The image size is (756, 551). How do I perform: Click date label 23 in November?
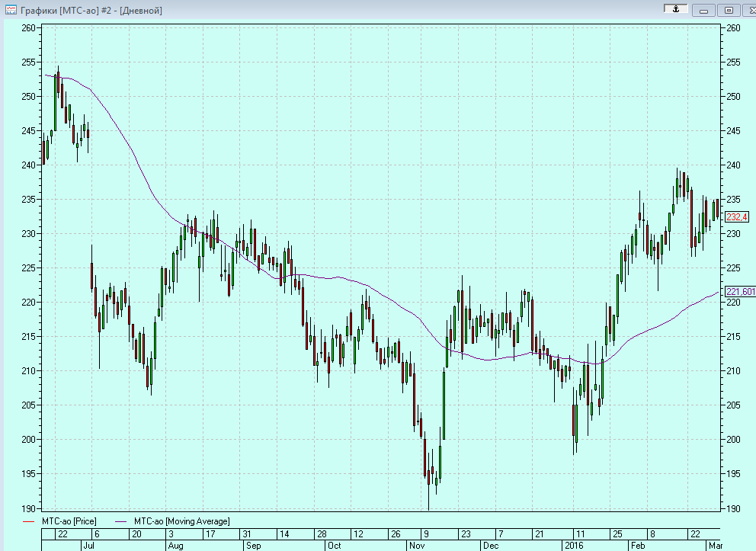click(466, 534)
